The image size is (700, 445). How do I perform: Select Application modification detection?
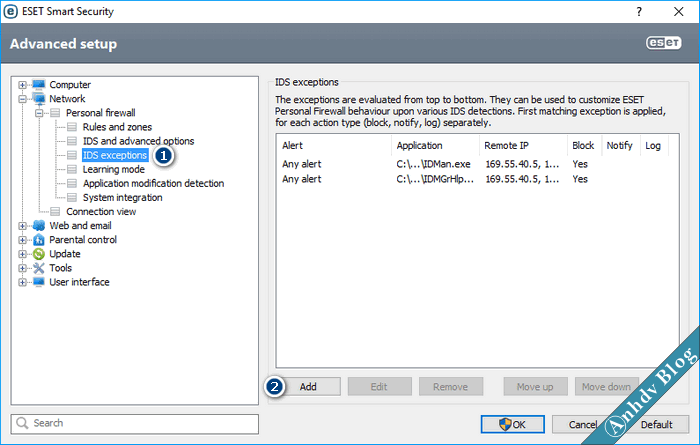(x=153, y=183)
